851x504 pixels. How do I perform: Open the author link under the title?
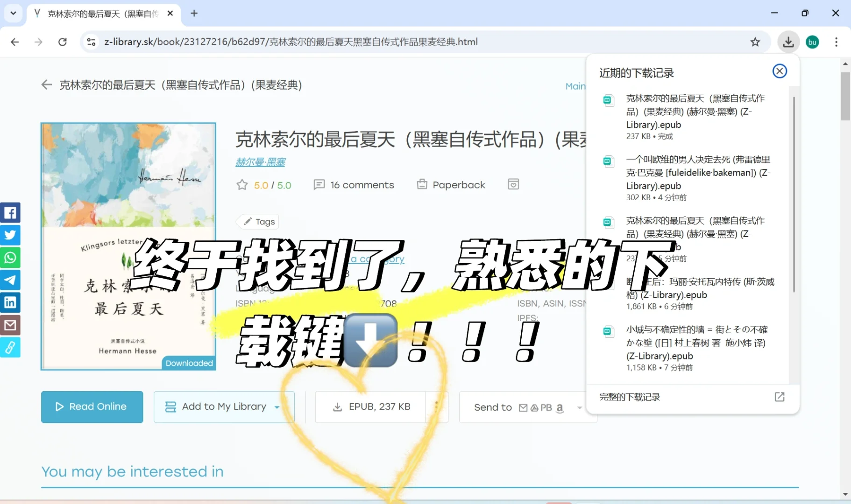(260, 162)
